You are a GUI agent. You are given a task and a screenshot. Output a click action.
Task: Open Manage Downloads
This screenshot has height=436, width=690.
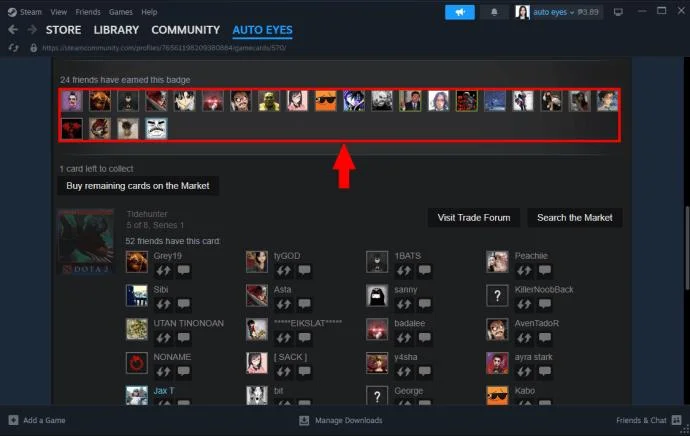[349, 420]
